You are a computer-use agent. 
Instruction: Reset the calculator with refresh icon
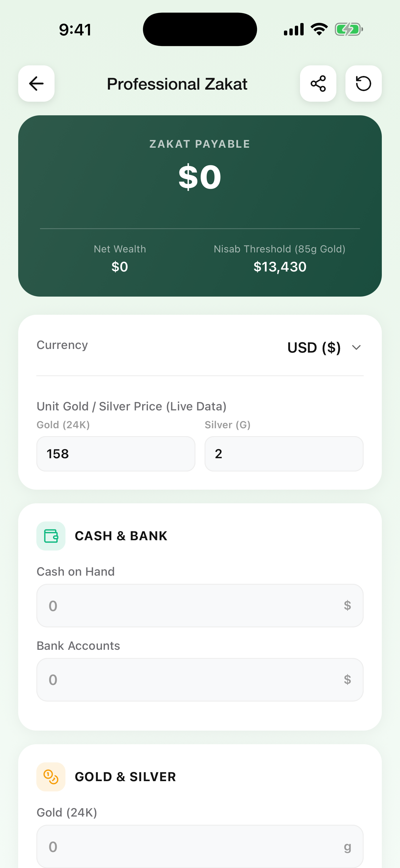tap(364, 84)
